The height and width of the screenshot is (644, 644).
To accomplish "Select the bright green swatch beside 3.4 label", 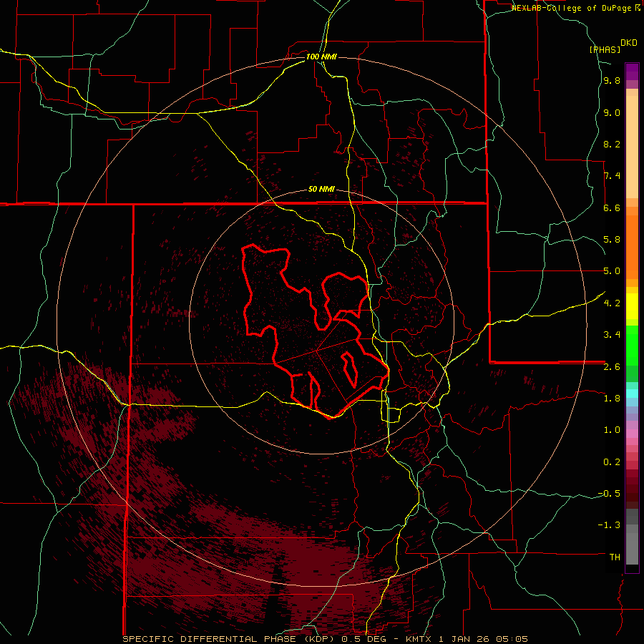I will [632, 345].
